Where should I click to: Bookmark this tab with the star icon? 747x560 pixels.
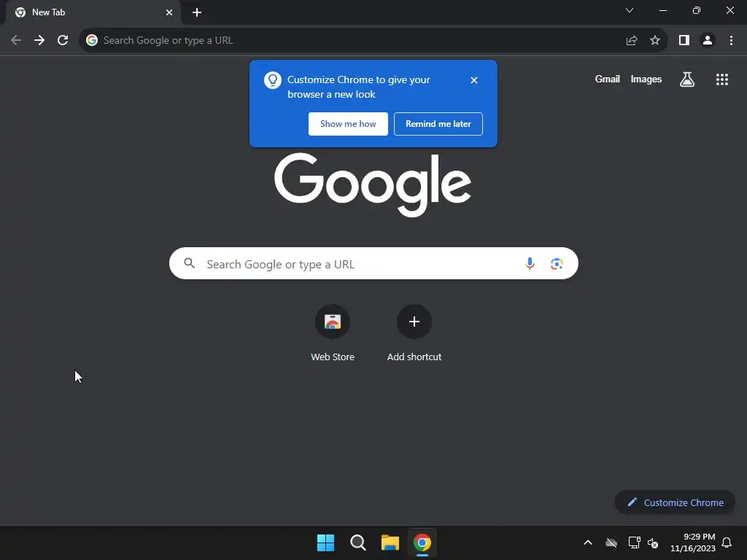655,41
